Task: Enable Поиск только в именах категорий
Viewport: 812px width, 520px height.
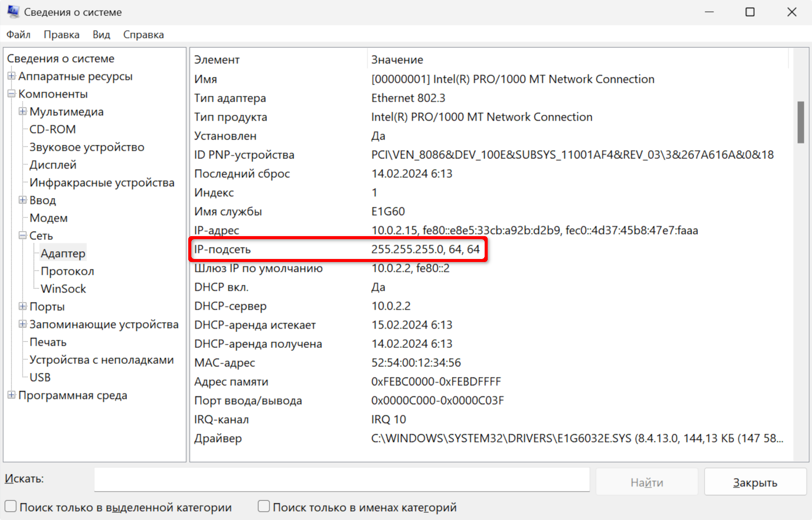Action: coord(264,506)
